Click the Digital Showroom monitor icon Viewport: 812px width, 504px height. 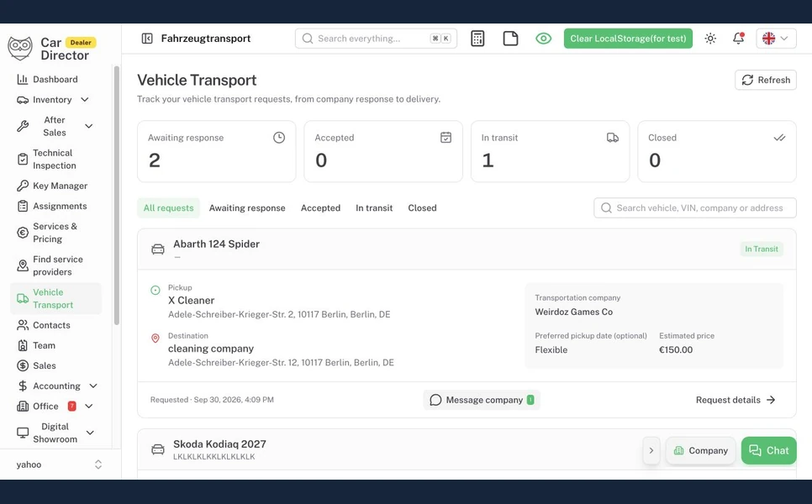coord(22,433)
